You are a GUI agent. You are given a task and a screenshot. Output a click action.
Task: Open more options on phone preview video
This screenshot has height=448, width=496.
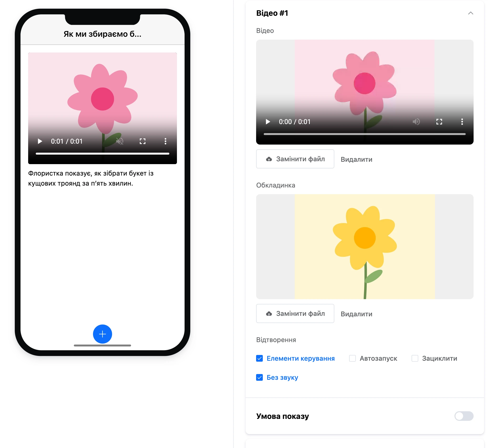(x=165, y=141)
